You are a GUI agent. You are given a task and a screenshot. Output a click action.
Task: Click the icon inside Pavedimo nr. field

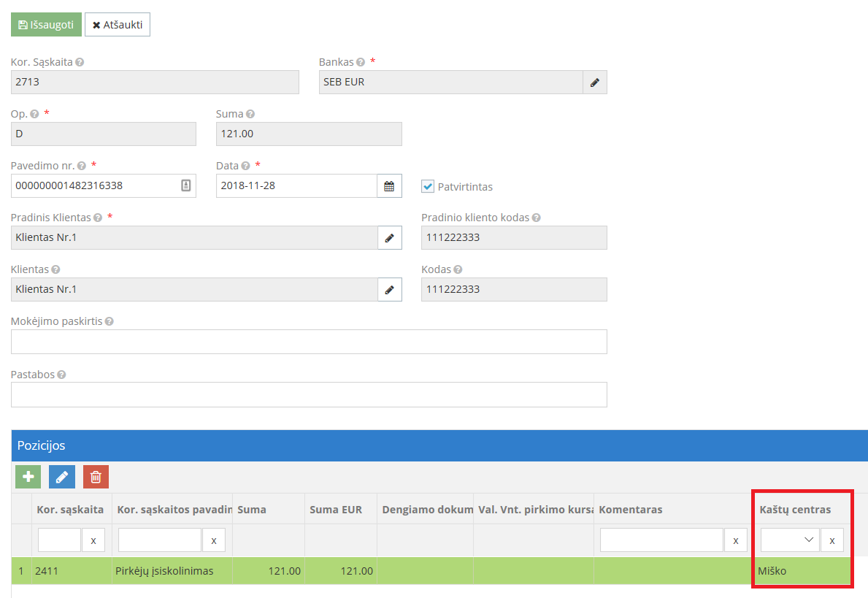point(185,186)
